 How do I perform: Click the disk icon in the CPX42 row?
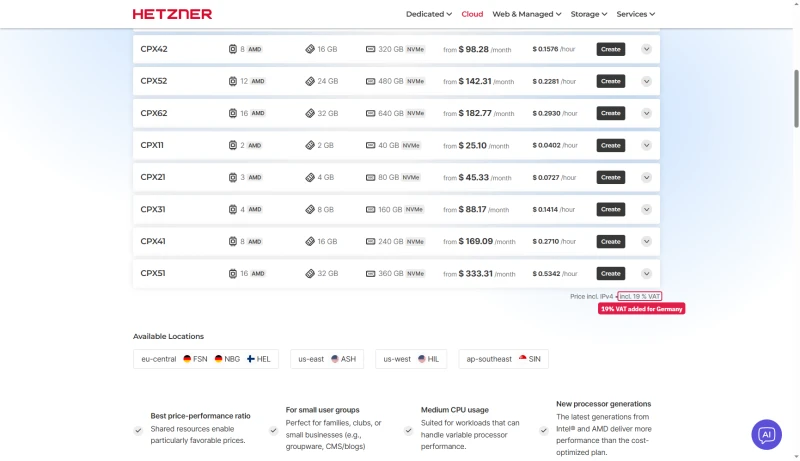(x=370, y=49)
